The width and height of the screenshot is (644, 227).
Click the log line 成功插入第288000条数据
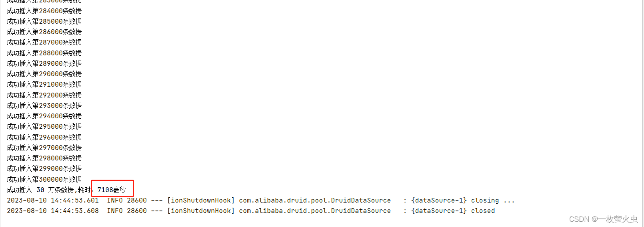tap(44, 53)
